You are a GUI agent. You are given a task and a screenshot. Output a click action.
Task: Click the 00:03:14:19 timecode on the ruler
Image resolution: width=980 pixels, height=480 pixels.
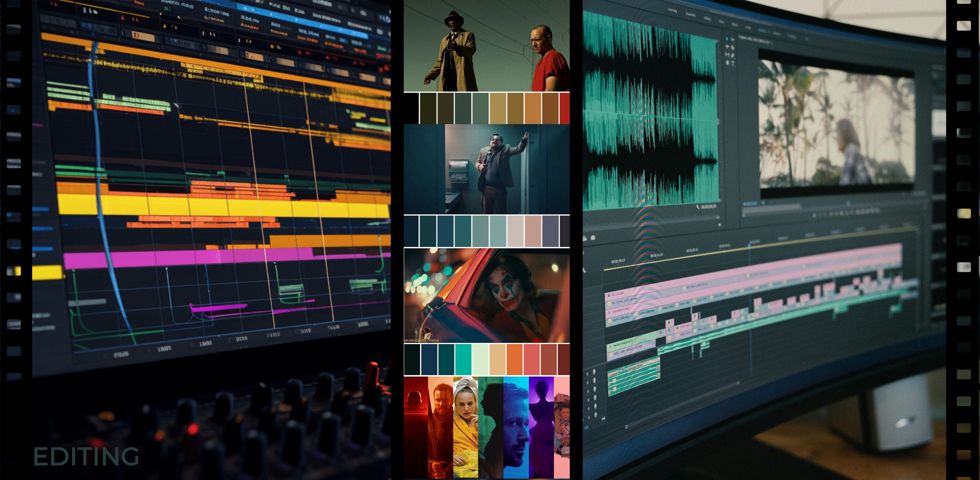657,255
